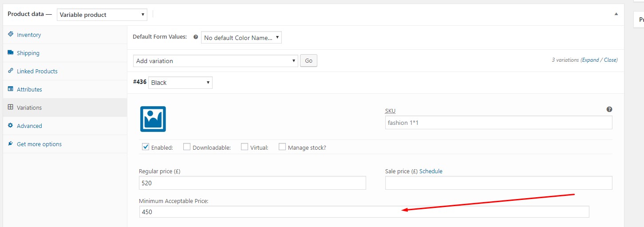Click the #436 variation ID text
This screenshot has height=227, width=644.
click(140, 82)
